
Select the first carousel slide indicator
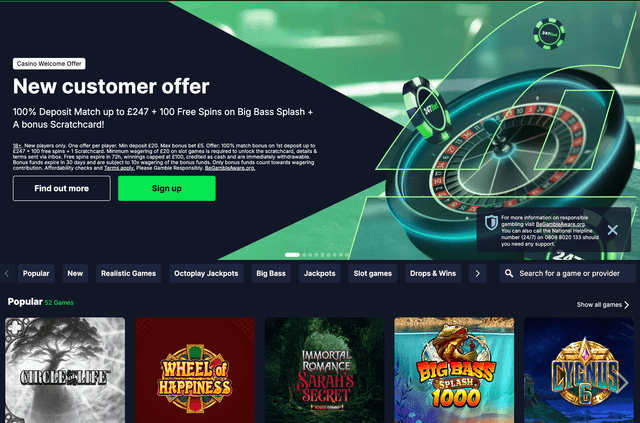point(292,255)
